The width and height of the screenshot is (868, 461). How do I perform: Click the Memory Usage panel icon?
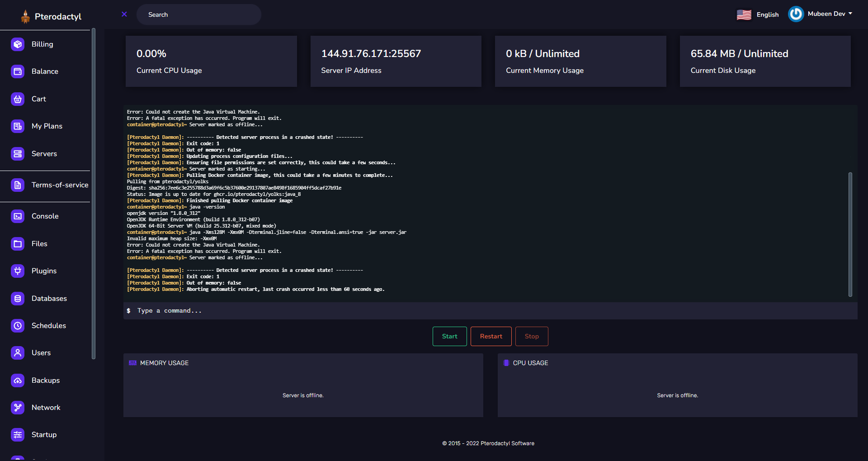pos(132,363)
